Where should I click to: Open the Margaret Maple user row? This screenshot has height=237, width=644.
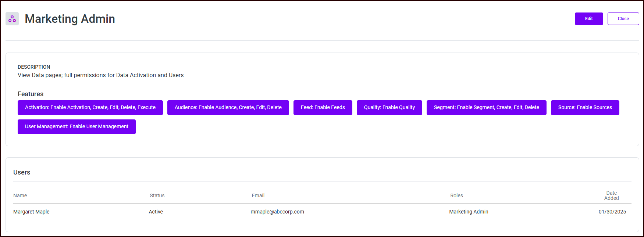click(31, 212)
